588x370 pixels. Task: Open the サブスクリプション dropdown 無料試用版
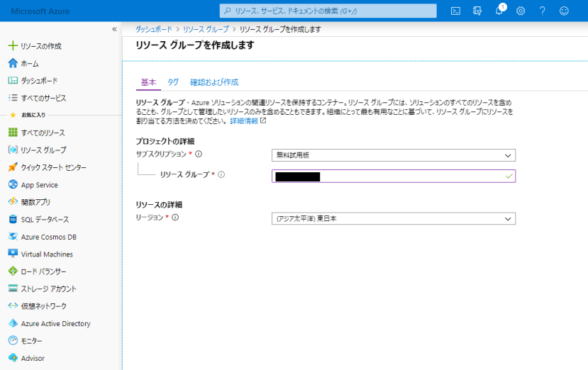coord(394,155)
